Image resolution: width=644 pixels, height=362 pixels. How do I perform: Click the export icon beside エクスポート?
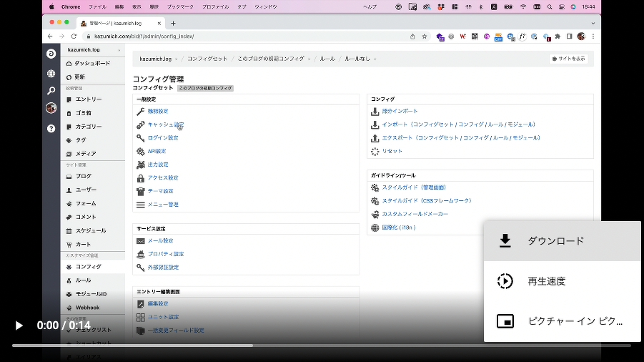coord(375,138)
